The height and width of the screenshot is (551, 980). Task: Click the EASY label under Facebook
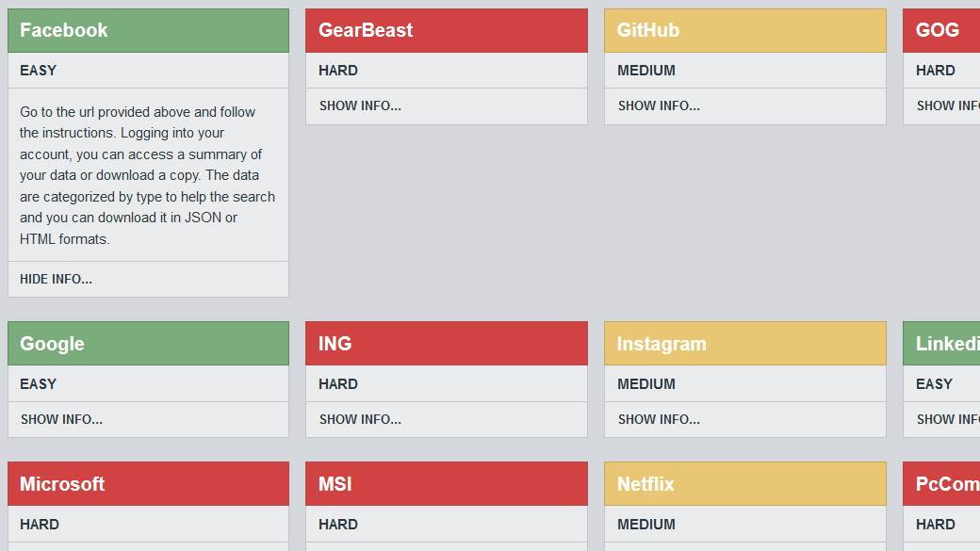[39, 71]
